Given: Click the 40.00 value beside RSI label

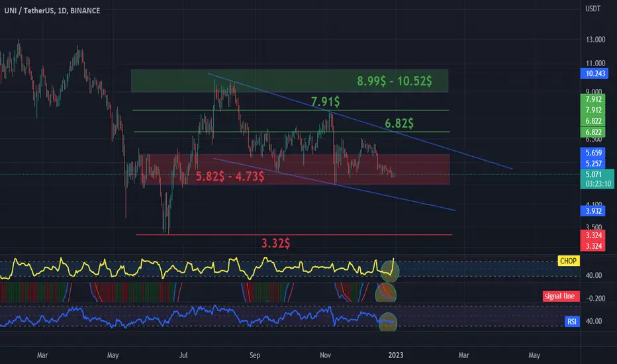Looking at the screenshot, I should pos(593,321).
